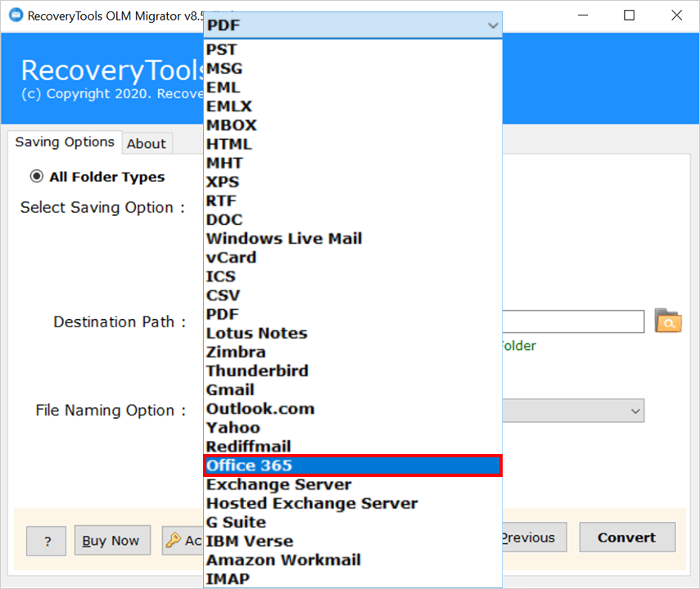Switch to the Saving Options tab
This screenshot has height=589, width=700.
65,142
